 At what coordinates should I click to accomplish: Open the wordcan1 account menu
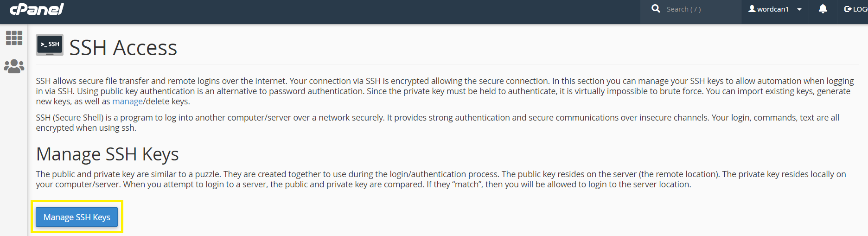click(x=772, y=9)
